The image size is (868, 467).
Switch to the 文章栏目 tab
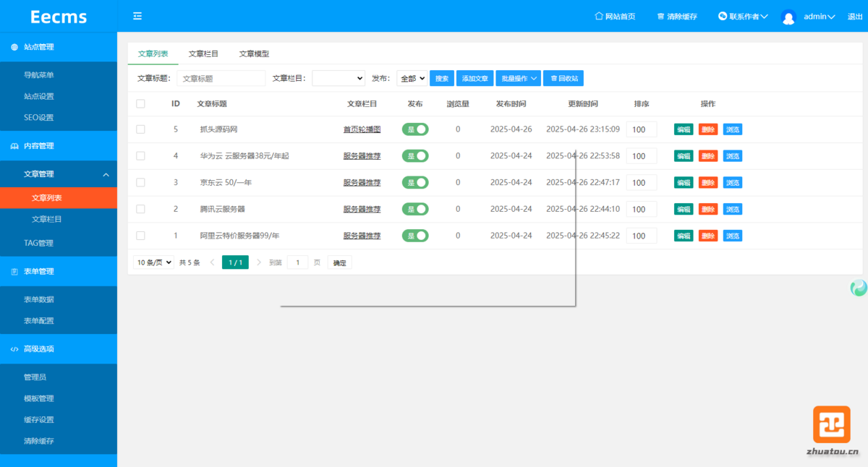point(203,54)
